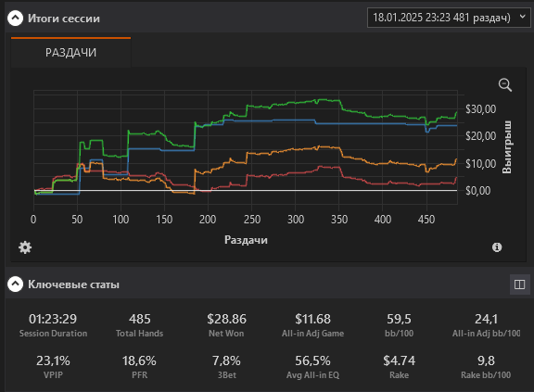Screen dimensions: 534x392
Task: Click the chart info icon
Action: coord(497,247)
